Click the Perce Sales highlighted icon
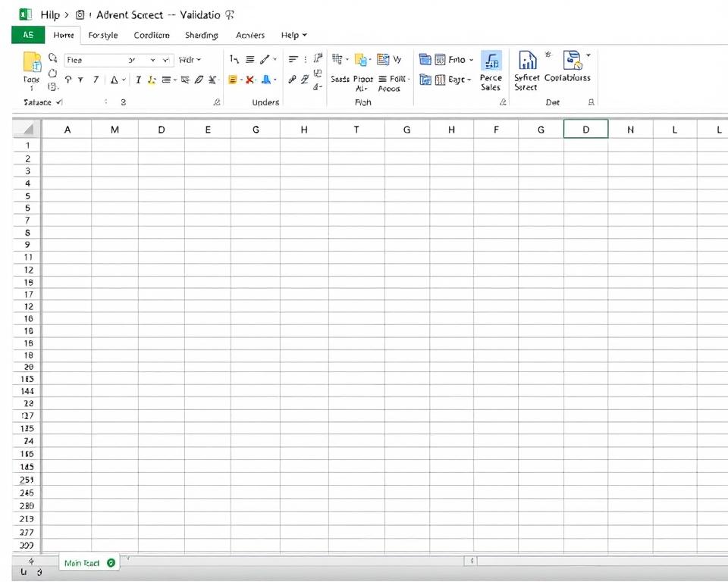 point(491,61)
